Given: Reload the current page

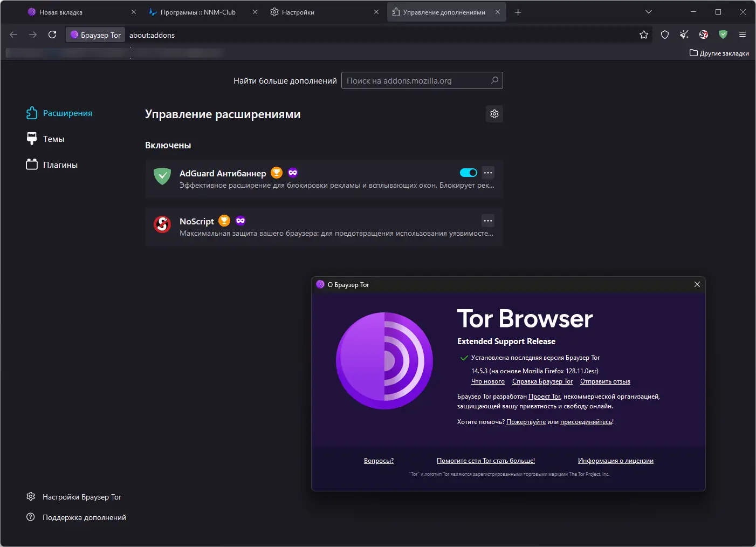Looking at the screenshot, I should [52, 35].
